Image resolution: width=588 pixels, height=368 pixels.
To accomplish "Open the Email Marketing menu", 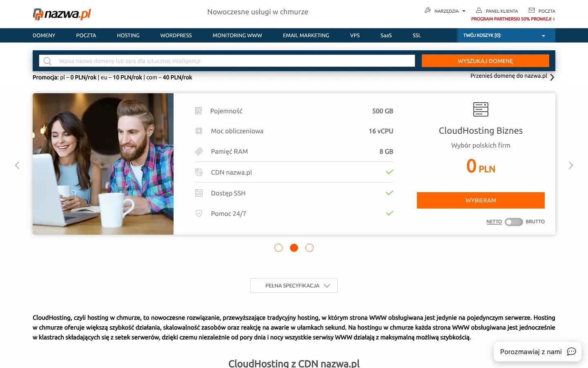I will point(306,36).
